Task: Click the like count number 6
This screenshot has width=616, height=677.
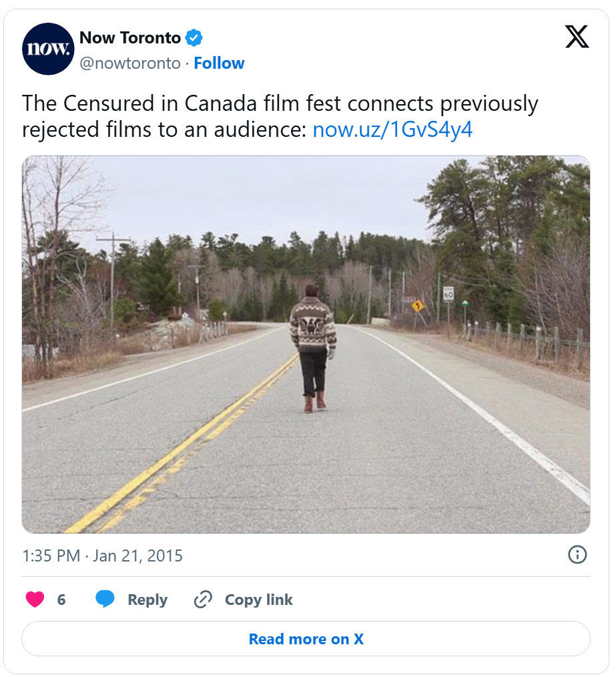Action: [x=61, y=600]
